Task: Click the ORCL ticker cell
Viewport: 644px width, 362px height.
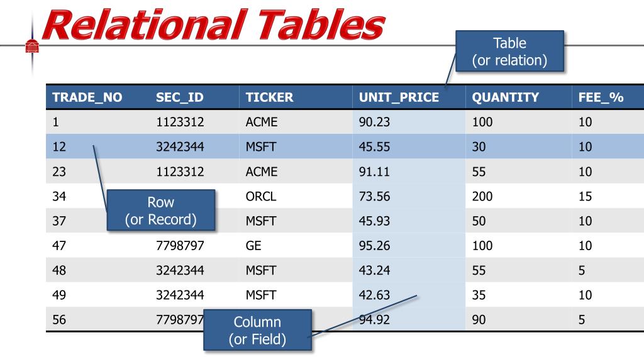Action: point(261,196)
